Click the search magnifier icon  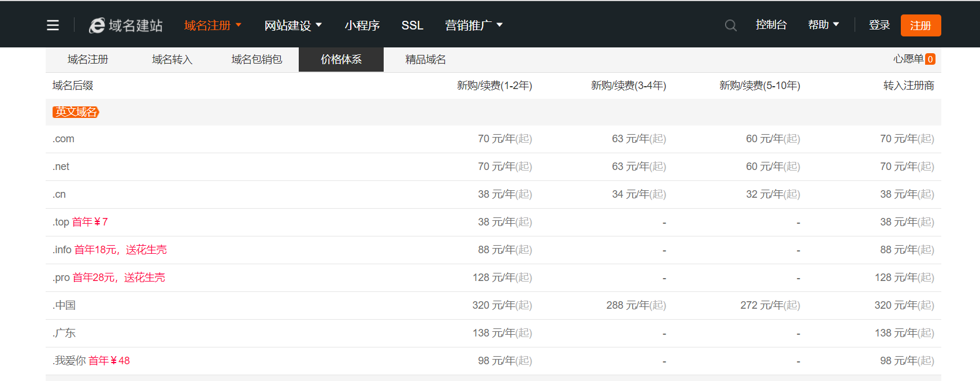click(x=730, y=25)
